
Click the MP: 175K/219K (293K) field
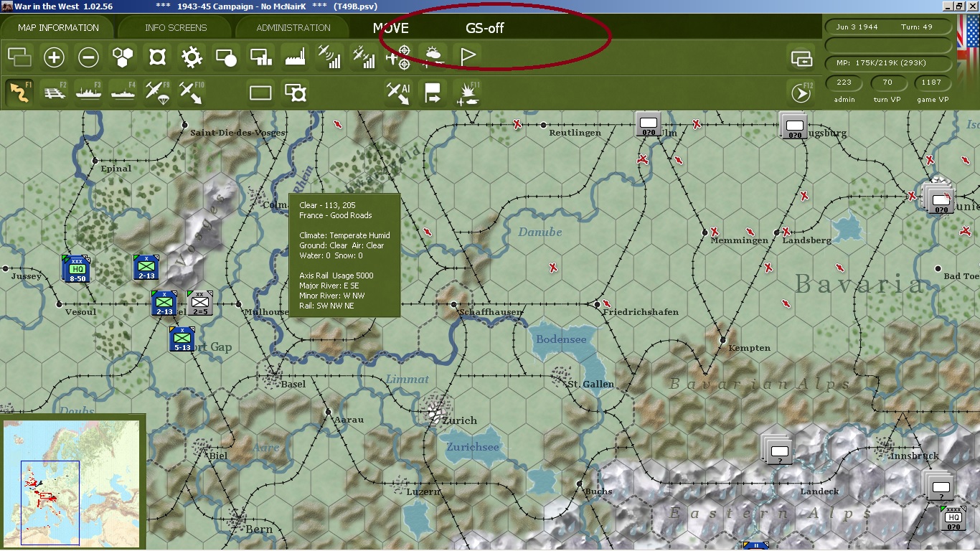887,63
